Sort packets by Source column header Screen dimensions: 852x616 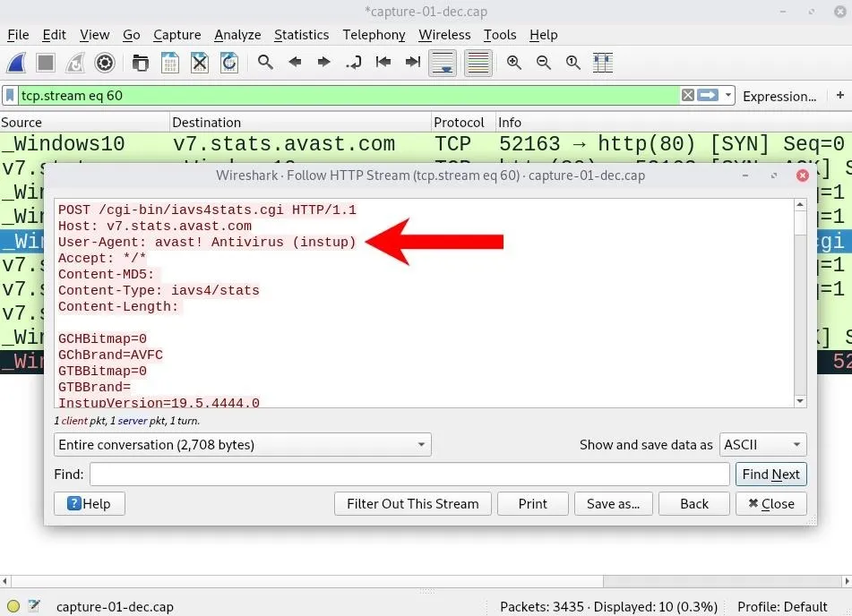85,123
